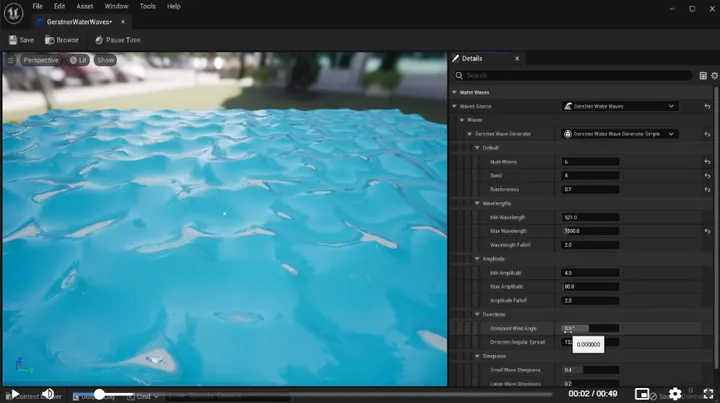Collapse the Gerstner Wave Generator row

[470, 134]
